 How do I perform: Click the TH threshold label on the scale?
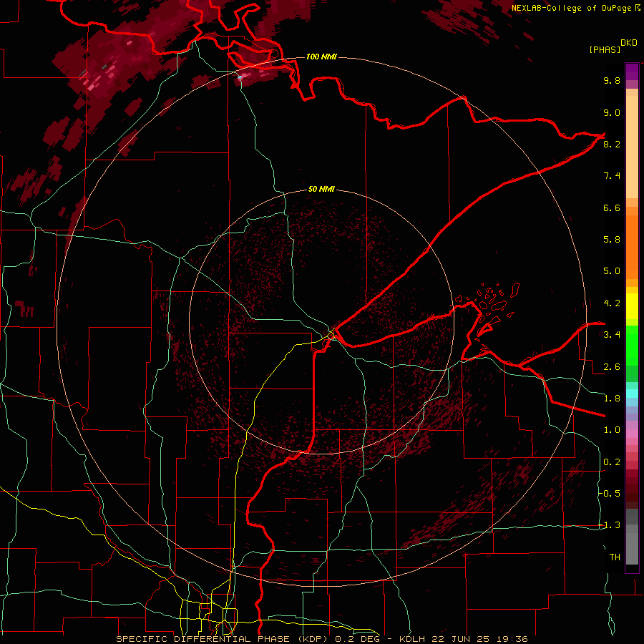(x=615, y=557)
